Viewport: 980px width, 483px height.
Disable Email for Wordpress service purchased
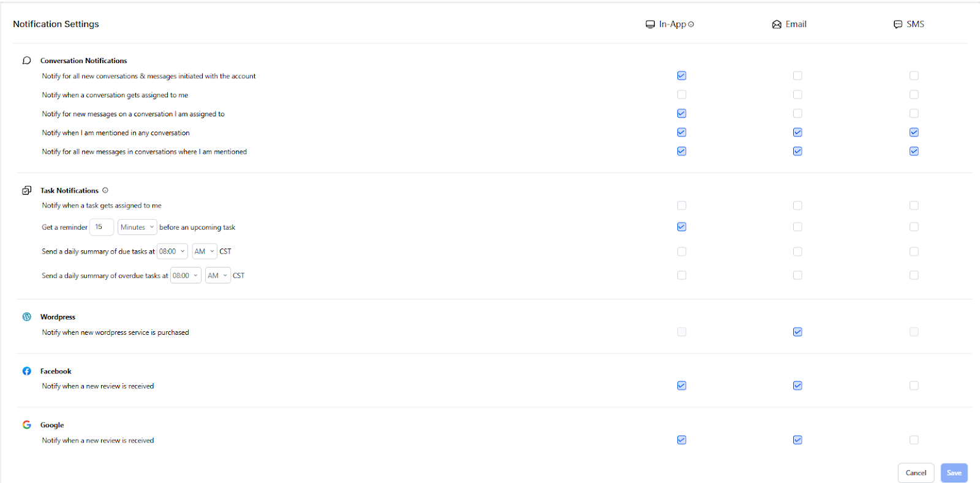pos(797,332)
